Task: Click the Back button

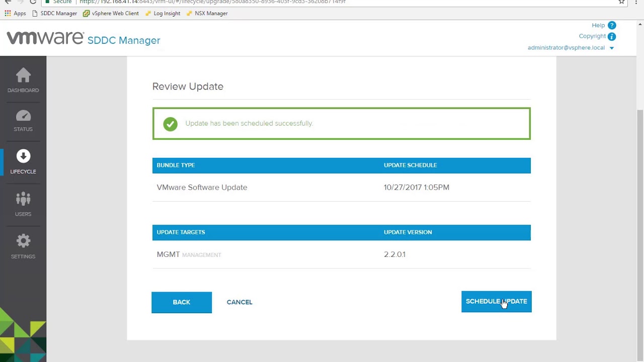Action: [182, 302]
